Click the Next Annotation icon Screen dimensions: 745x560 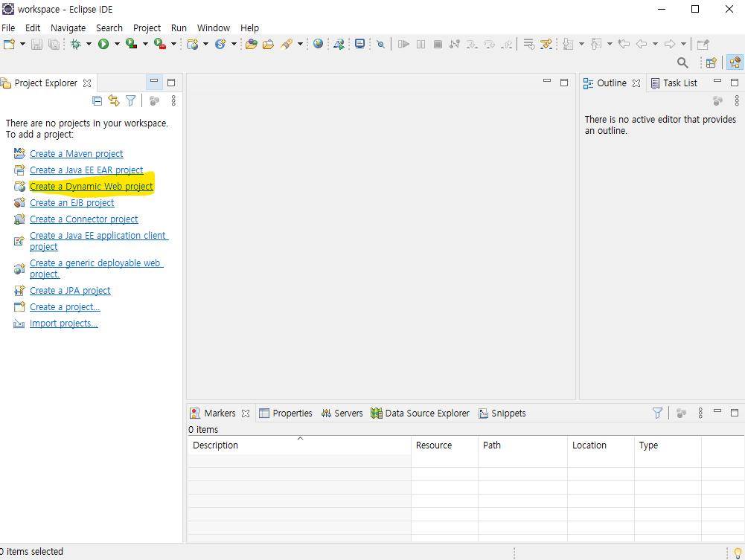coord(568,44)
